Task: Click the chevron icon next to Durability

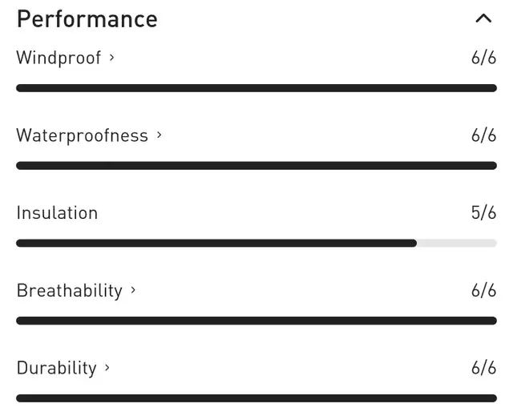Action: [x=107, y=368]
